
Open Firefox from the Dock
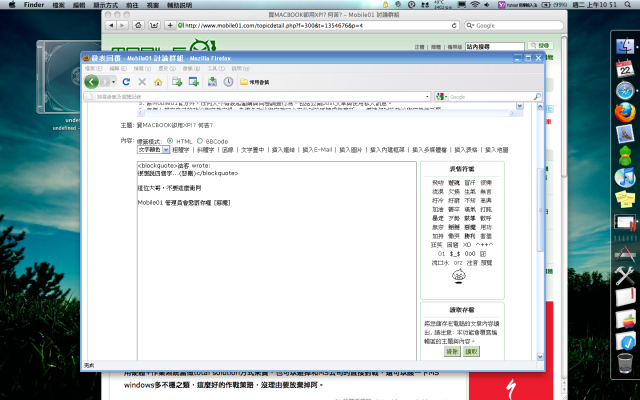[625, 113]
